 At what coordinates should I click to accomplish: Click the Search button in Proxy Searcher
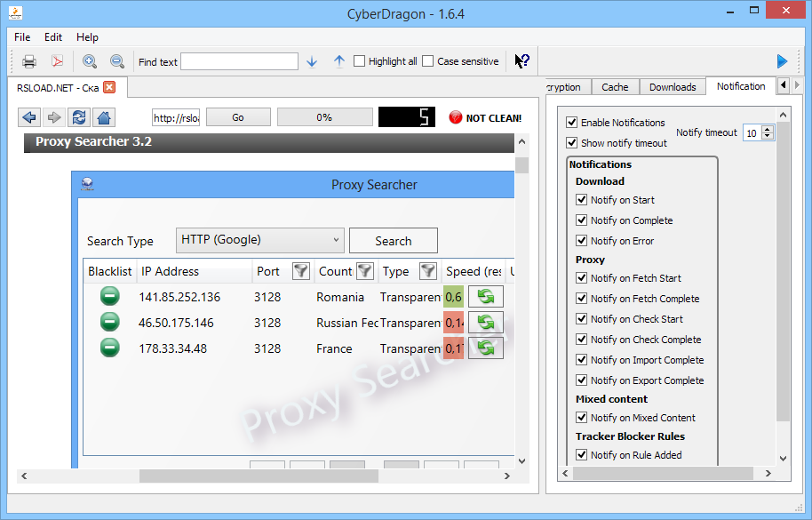pos(394,241)
